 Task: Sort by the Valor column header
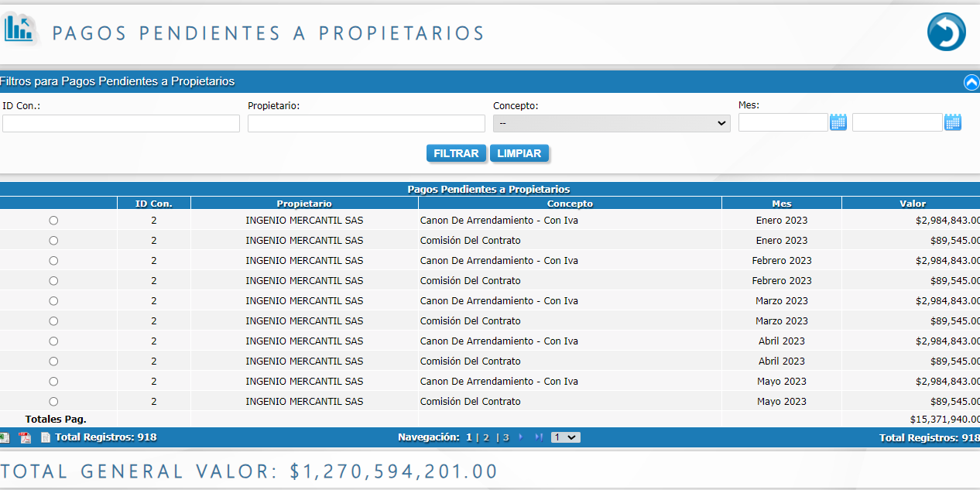pos(912,204)
